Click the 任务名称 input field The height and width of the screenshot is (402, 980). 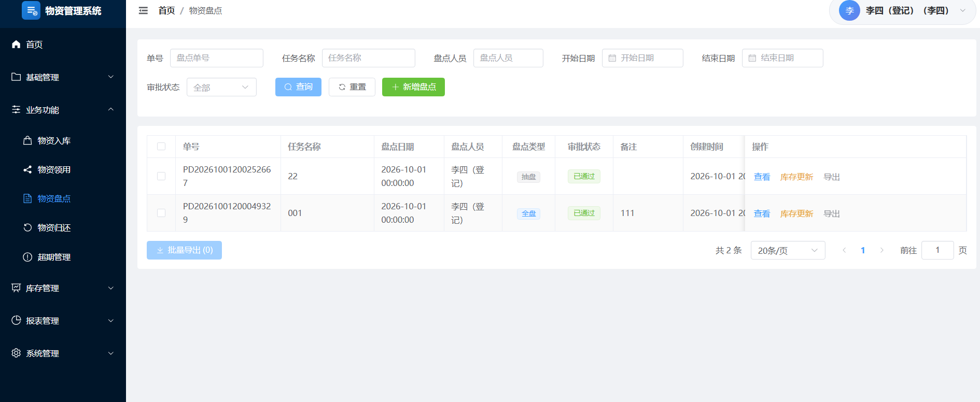coord(369,58)
